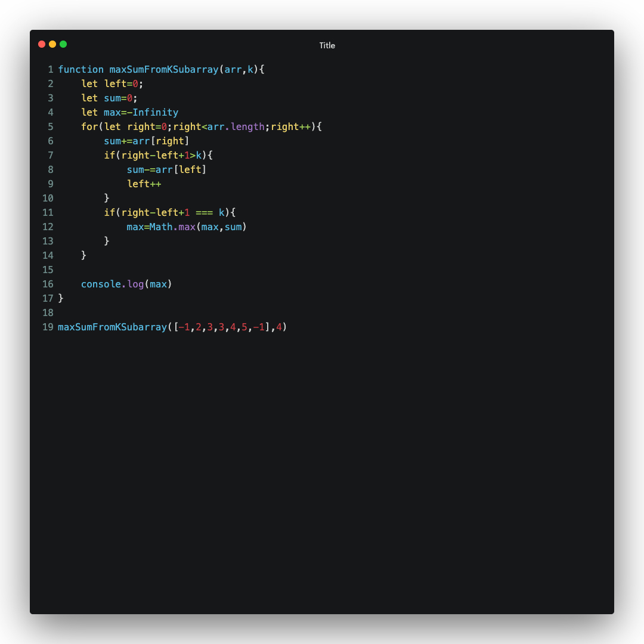Click 'sum-=arr[left]' on line 8
This screenshot has height=644, width=644.
point(167,170)
